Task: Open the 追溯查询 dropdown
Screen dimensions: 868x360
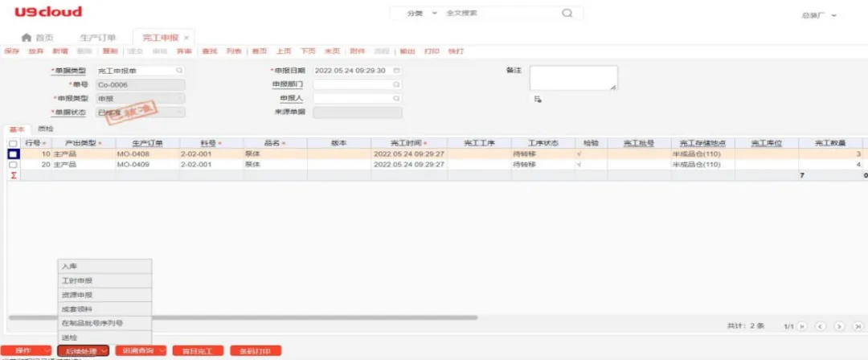Action: click(140, 351)
